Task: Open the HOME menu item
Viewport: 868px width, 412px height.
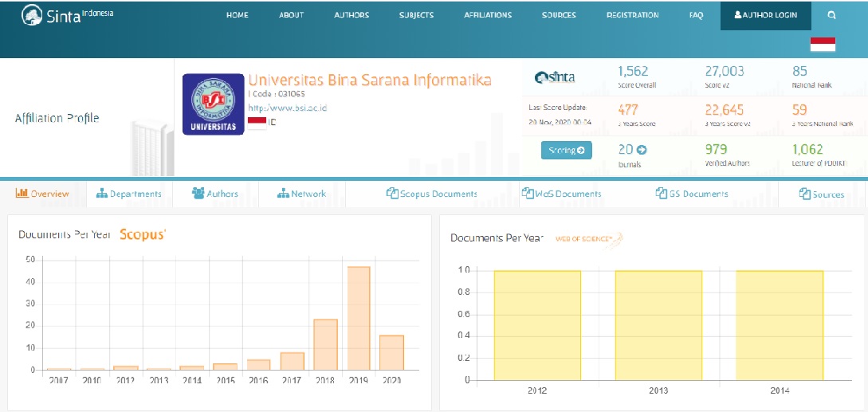Action: pos(237,15)
